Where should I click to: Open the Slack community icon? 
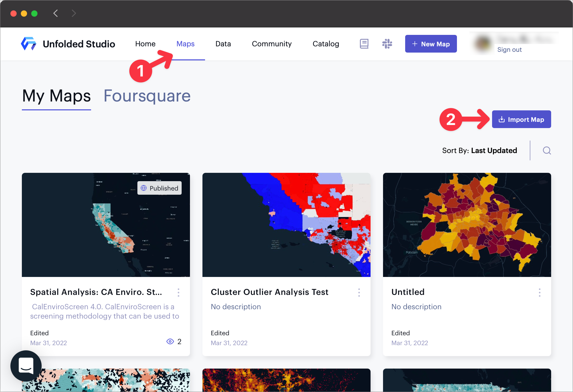(387, 44)
